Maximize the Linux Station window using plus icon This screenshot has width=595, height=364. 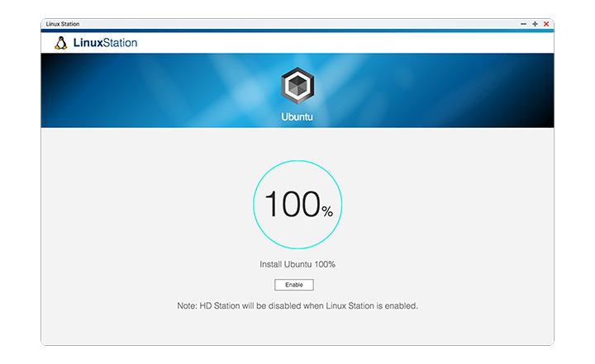[535, 24]
